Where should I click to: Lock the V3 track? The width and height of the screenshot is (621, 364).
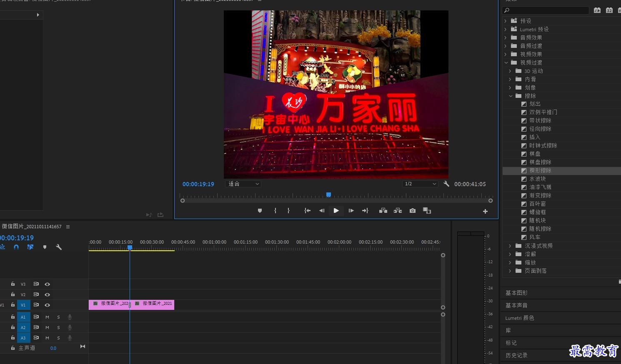[x=13, y=284]
